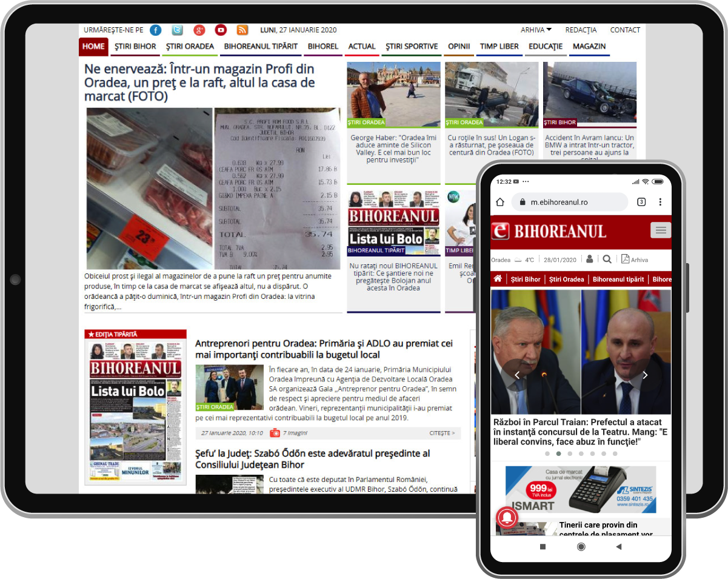
Task: Open the Război în Parcul Traian headline
Action: point(580,432)
